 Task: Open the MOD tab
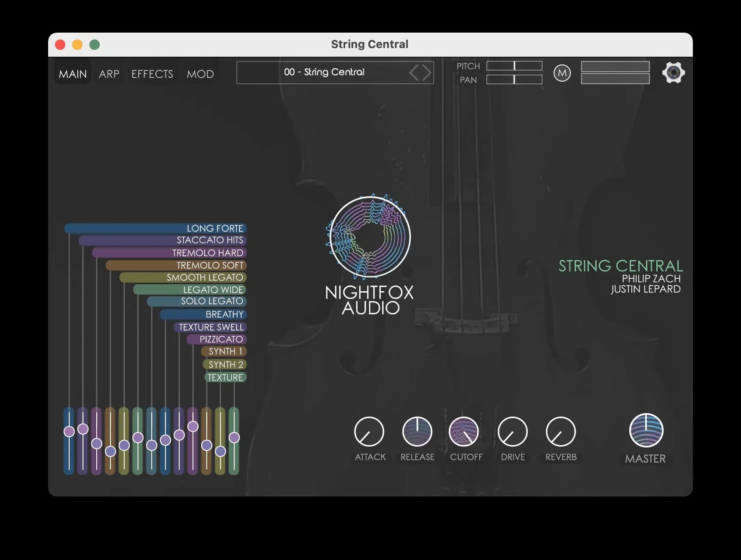click(x=200, y=73)
